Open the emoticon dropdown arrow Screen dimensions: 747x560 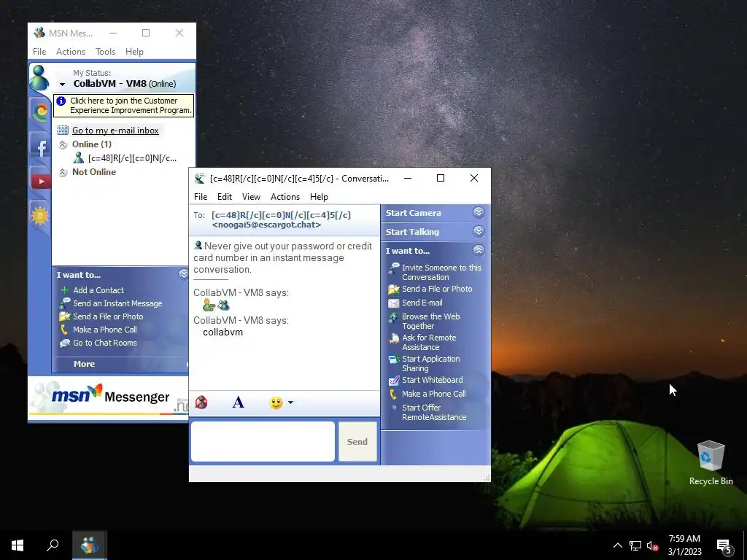[290, 402]
